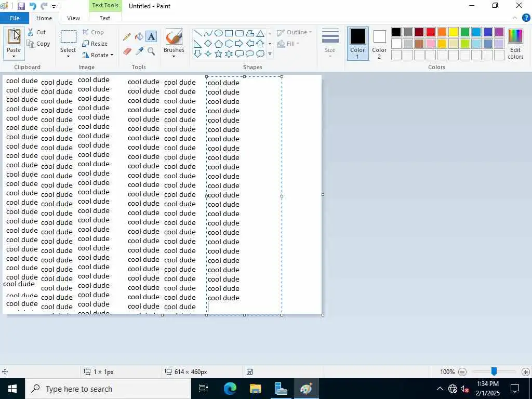The height and width of the screenshot is (399, 532).
Task: Click the Text Tools contextual tab header
Action: 105,5
